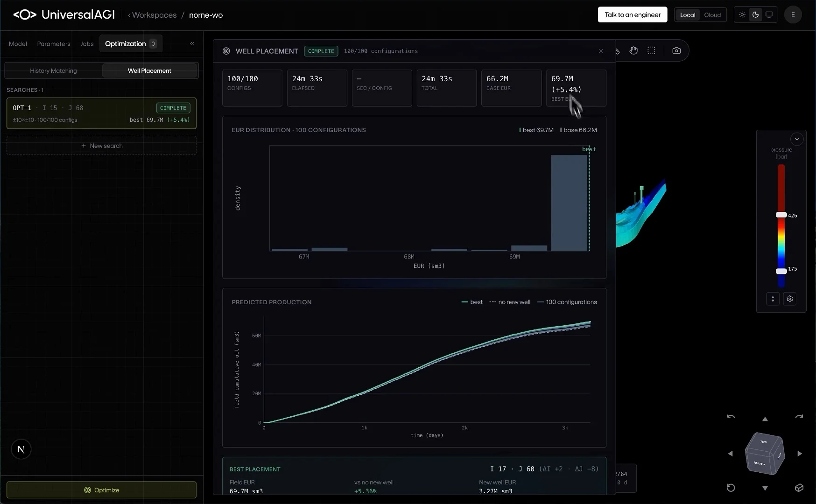The height and width of the screenshot is (504, 816).
Task: Click the 69.7M best EUR card
Action: click(577, 88)
